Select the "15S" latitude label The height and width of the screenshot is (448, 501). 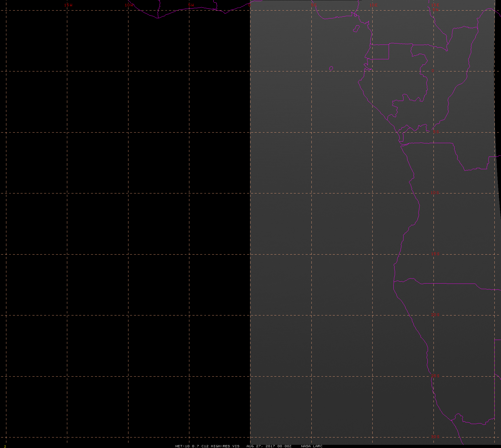(435, 254)
